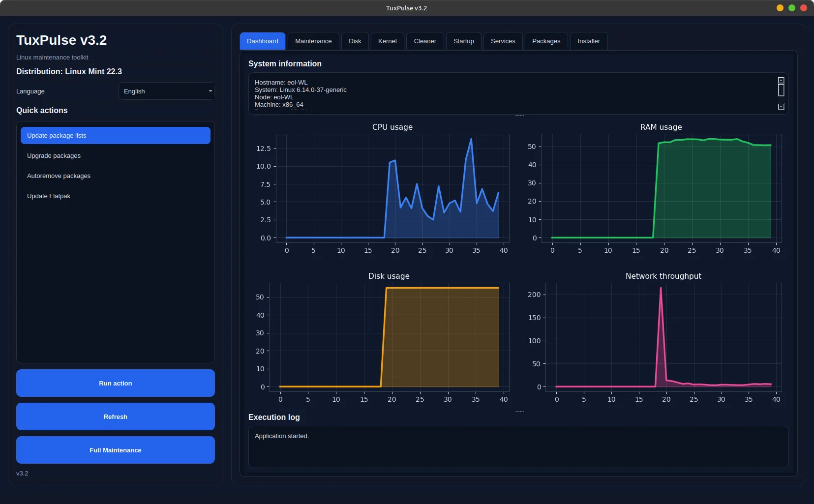Select the Upgrade packages quick action
Screen dimensions: 814x504
click(115, 155)
